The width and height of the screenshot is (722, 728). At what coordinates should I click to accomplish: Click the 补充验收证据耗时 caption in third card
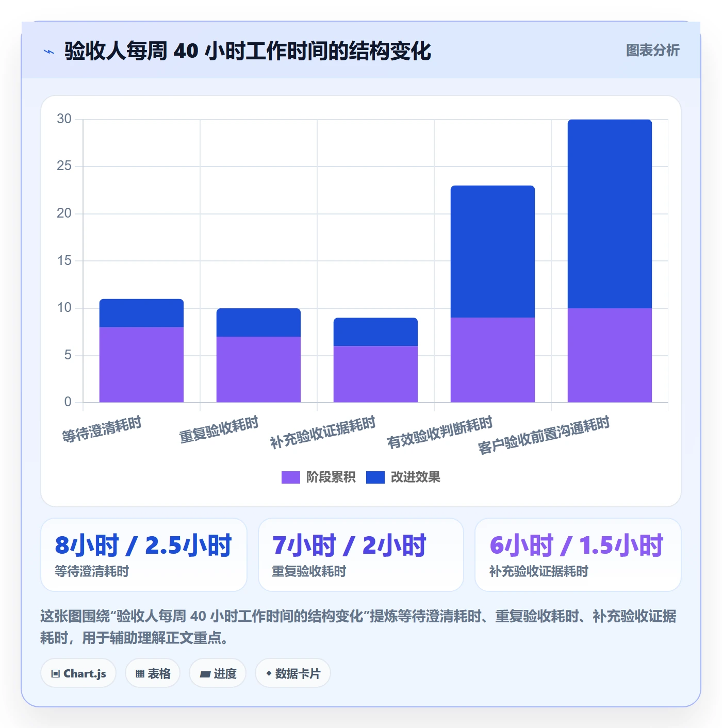(539, 571)
